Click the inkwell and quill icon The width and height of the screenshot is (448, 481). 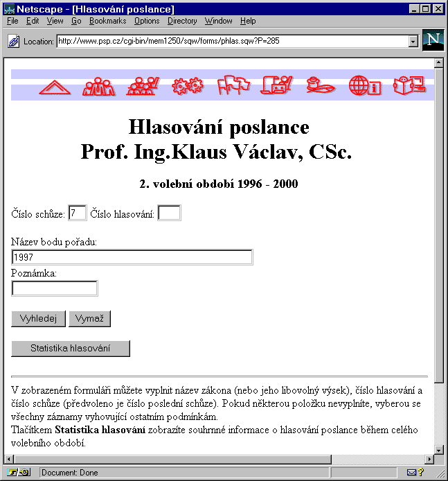(x=321, y=85)
